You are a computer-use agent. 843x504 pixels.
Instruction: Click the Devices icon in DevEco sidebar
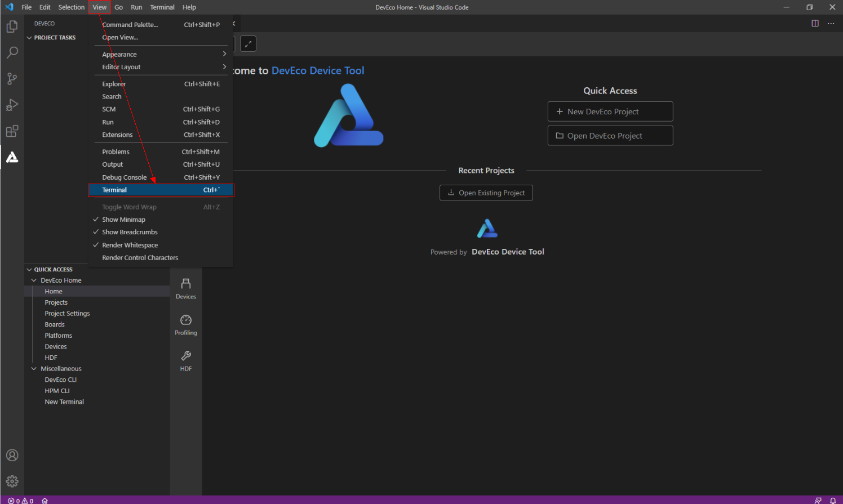tap(186, 288)
